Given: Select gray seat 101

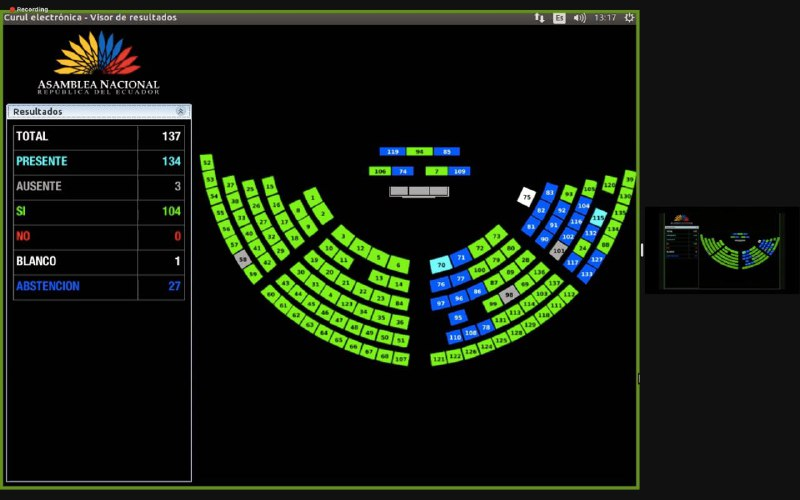Looking at the screenshot, I should [559, 251].
